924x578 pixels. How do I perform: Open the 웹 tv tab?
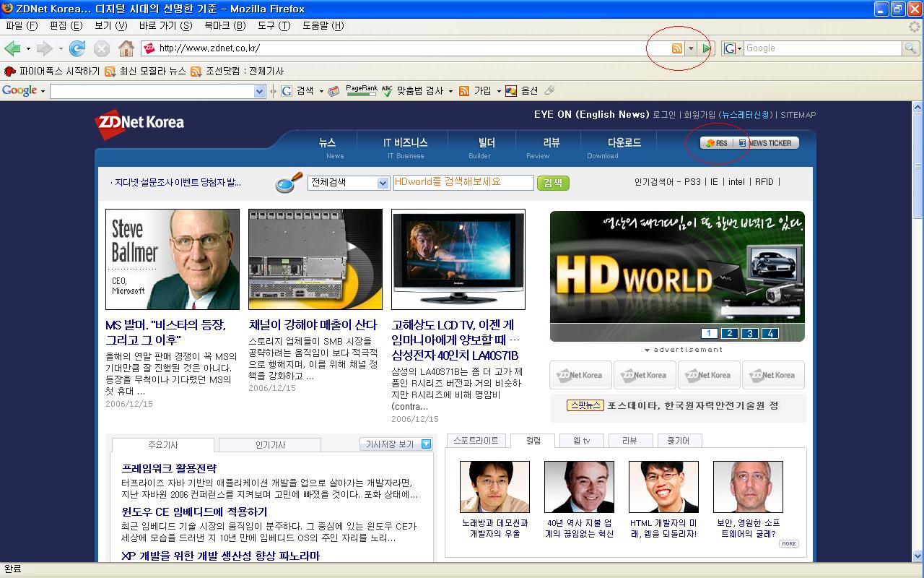tap(582, 441)
